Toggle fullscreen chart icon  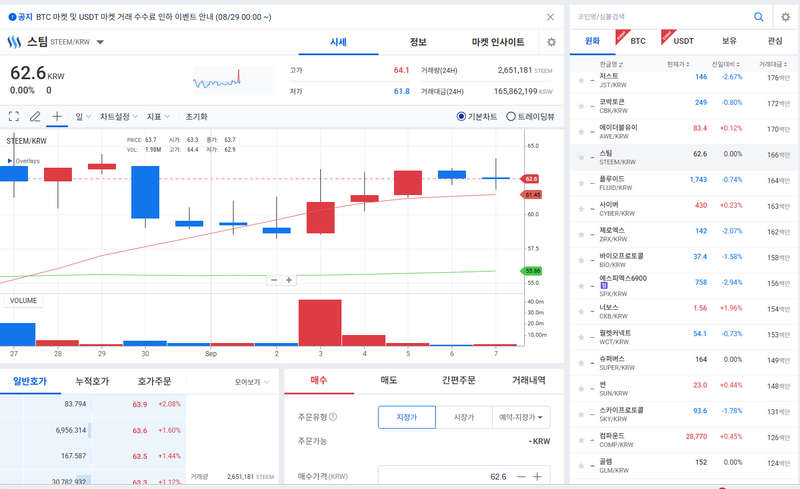click(14, 116)
